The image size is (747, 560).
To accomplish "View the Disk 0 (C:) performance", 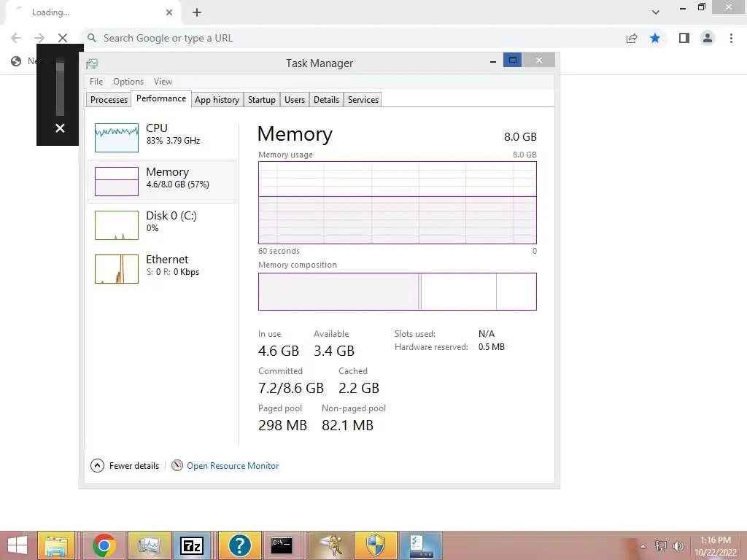I will click(x=162, y=225).
